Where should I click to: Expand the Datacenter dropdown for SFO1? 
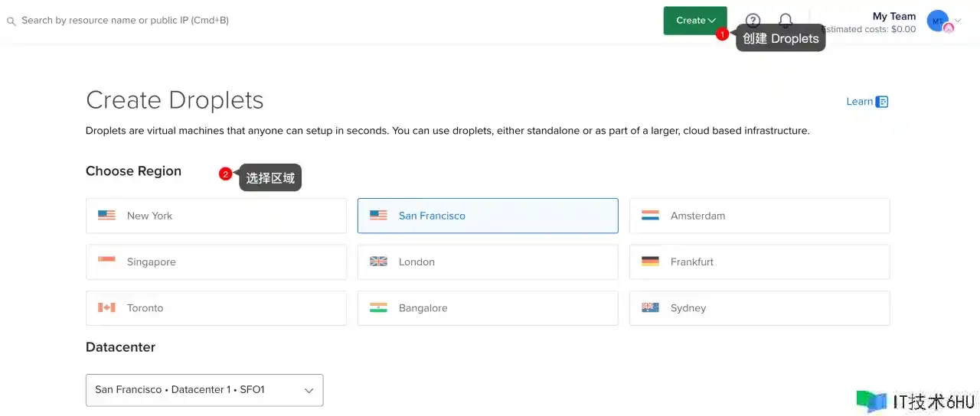tap(204, 390)
